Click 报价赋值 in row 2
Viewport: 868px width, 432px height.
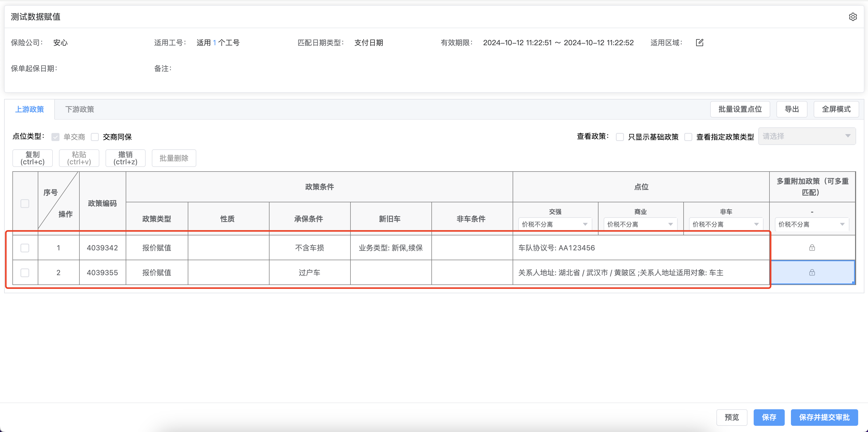(157, 272)
